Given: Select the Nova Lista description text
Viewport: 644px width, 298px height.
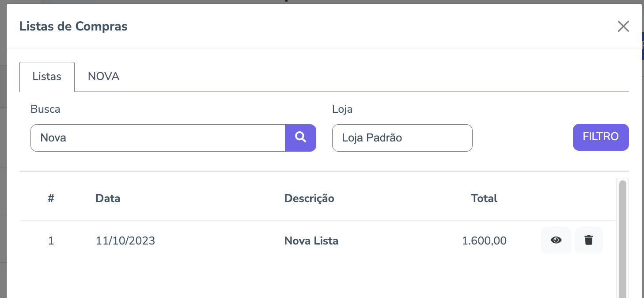Looking at the screenshot, I should click(x=311, y=241).
